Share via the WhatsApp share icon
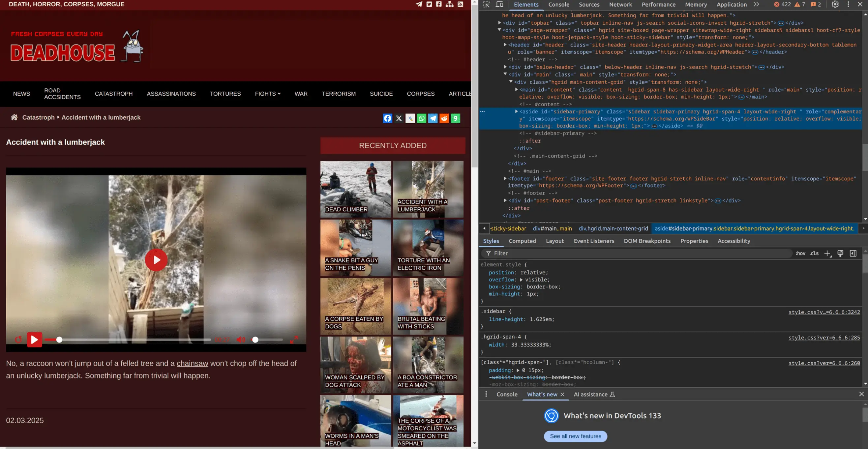The height and width of the screenshot is (449, 868). pos(422,118)
